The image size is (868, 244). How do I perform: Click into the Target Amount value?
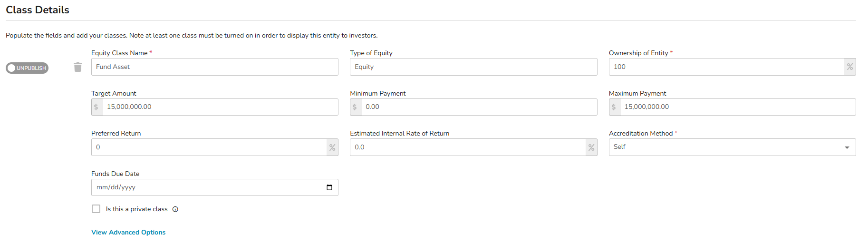[x=221, y=107]
